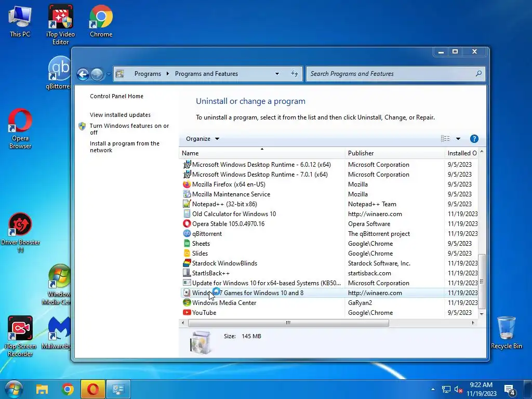Viewport: 532px width, 399px height.
Task: Click Install a program from the network
Action: pyautogui.click(x=124, y=147)
